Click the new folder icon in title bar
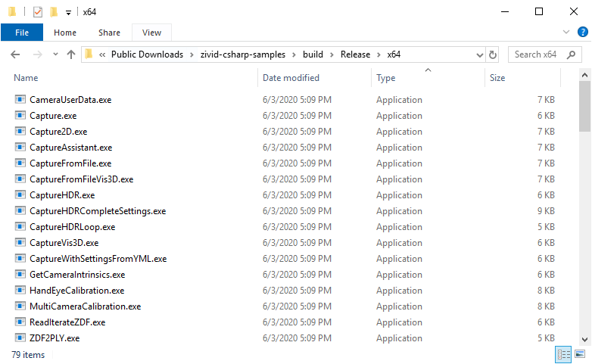 [x=53, y=12]
